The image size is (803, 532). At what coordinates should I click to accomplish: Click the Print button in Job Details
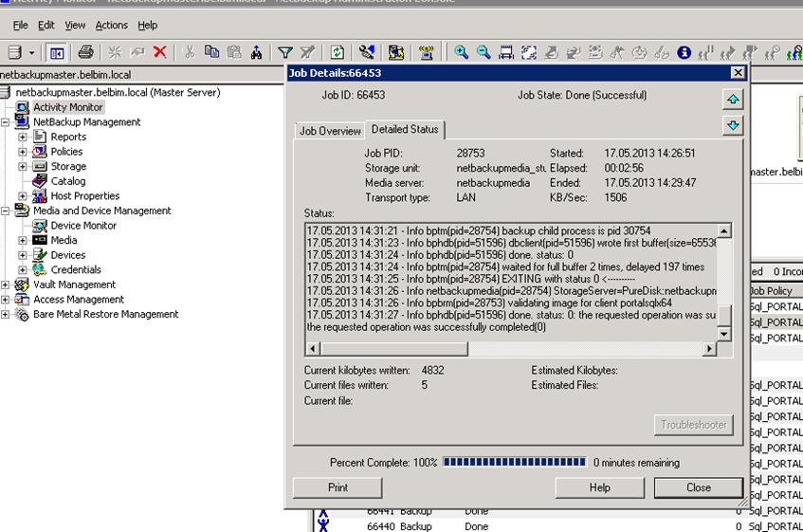pyautogui.click(x=338, y=487)
